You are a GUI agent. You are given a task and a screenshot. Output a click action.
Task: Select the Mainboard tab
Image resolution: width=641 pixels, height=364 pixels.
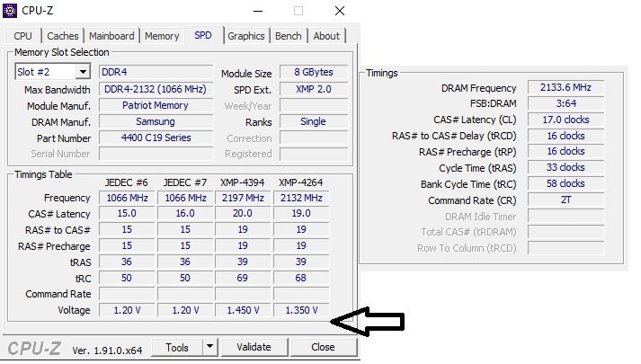pyautogui.click(x=111, y=36)
